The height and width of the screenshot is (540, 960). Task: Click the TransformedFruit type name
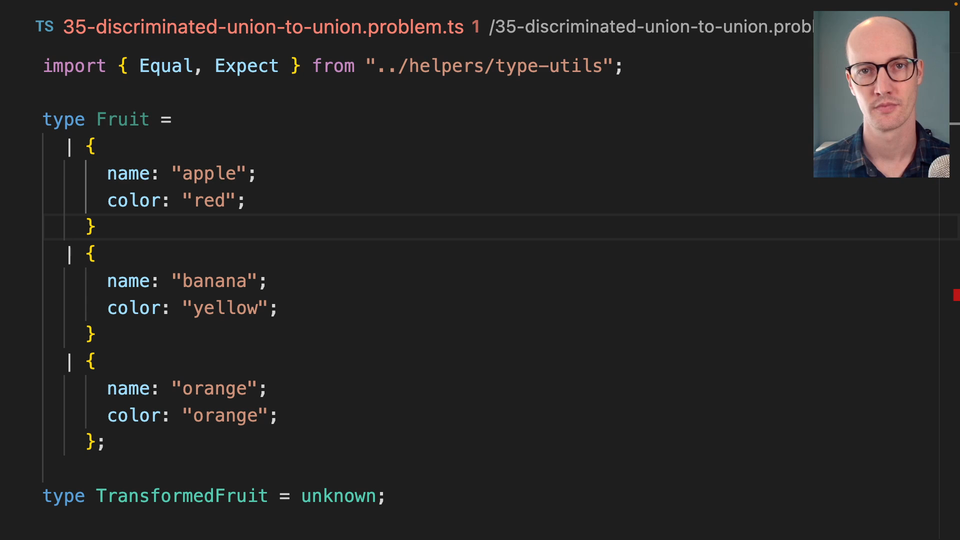coord(182,496)
